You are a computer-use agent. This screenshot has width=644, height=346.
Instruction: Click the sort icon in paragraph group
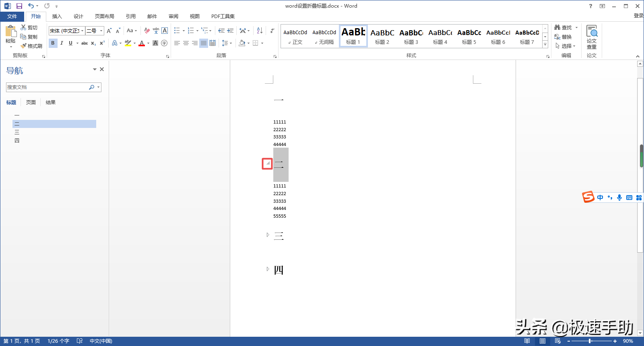(260, 31)
